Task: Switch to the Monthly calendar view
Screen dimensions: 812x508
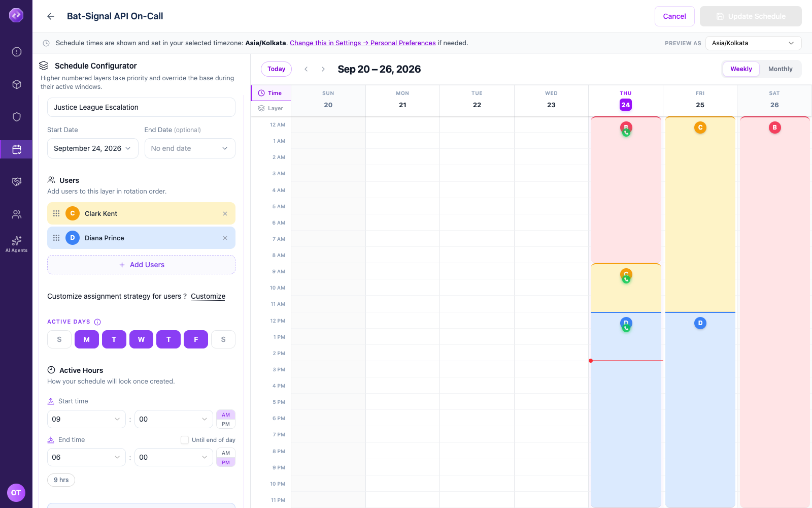Action: tap(780, 69)
